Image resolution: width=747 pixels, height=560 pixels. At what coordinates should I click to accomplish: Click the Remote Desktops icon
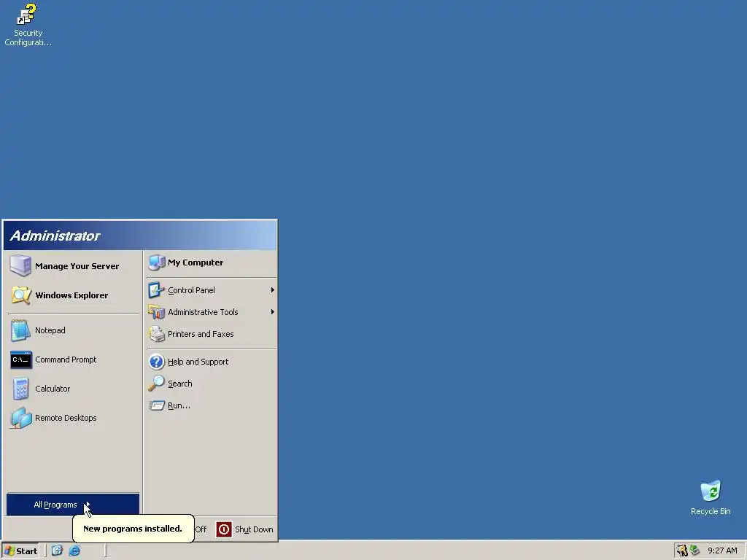pyautogui.click(x=21, y=418)
